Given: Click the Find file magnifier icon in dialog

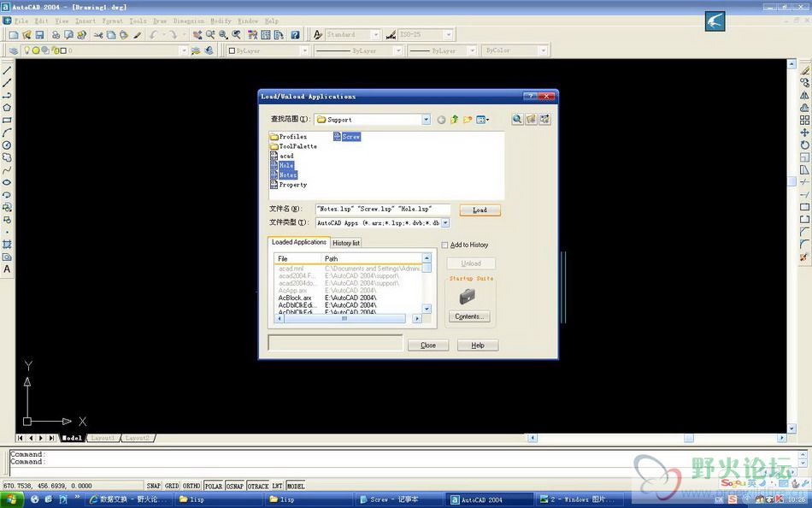Looking at the screenshot, I should [517, 119].
